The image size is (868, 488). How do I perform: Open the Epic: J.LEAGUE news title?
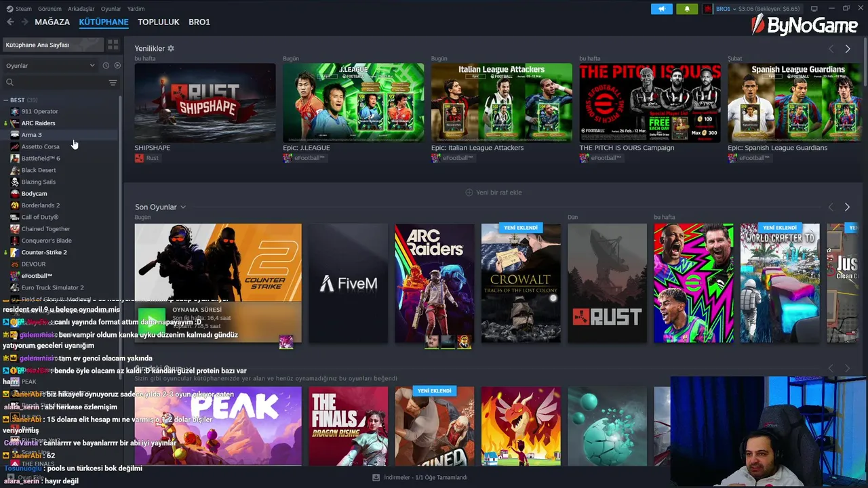307,148
